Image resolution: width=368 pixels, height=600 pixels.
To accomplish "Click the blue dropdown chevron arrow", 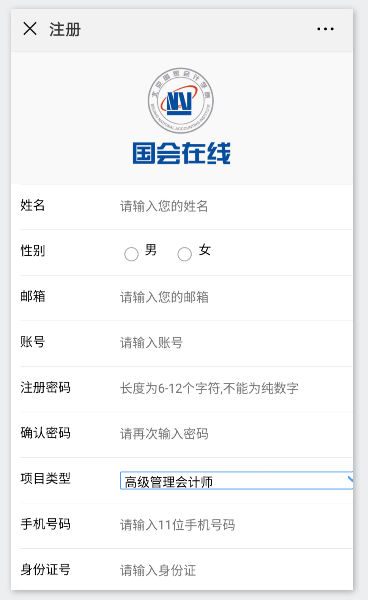I will [x=350, y=479].
